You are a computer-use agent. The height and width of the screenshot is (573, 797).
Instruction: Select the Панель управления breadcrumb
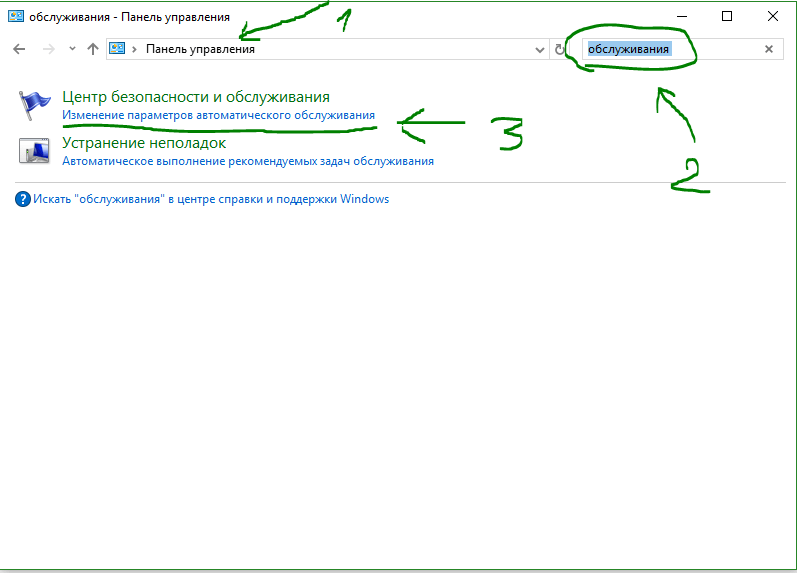[x=200, y=49]
